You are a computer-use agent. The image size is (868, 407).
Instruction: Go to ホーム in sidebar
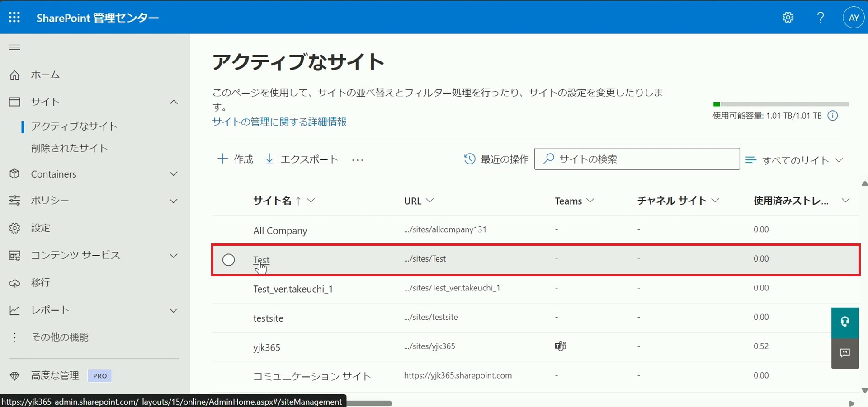[x=45, y=75]
